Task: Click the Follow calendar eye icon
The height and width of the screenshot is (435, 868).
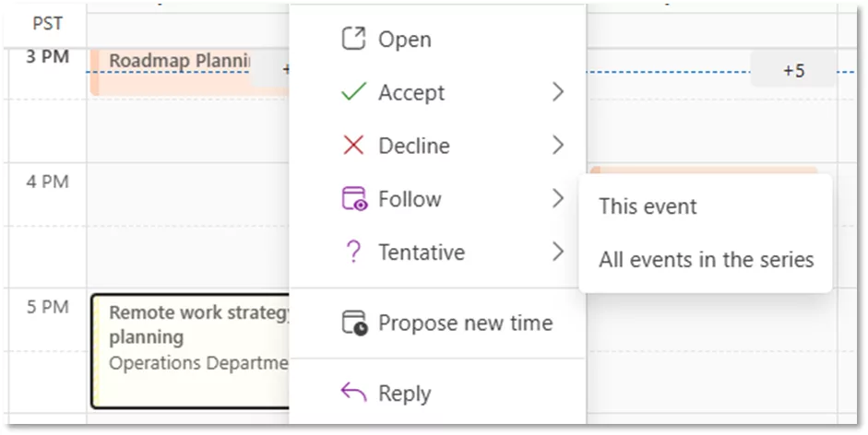Action: (354, 199)
